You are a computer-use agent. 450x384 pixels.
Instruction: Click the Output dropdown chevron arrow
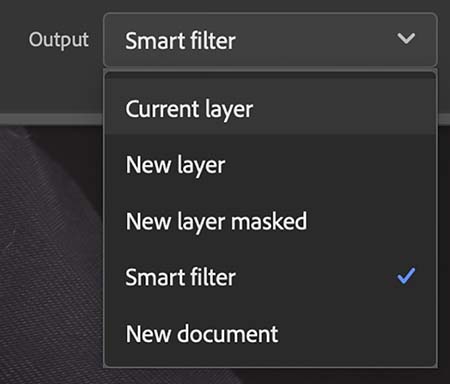tap(406, 39)
